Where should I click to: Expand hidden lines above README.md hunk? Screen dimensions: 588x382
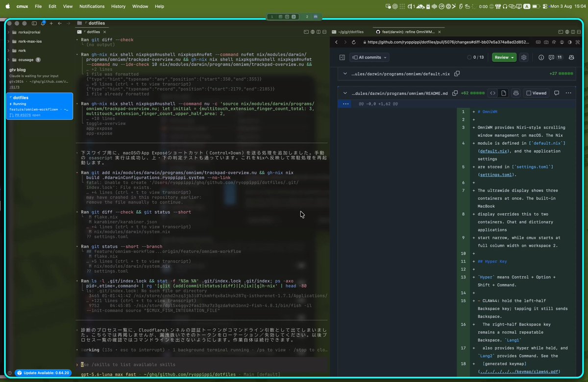pyautogui.click(x=346, y=104)
